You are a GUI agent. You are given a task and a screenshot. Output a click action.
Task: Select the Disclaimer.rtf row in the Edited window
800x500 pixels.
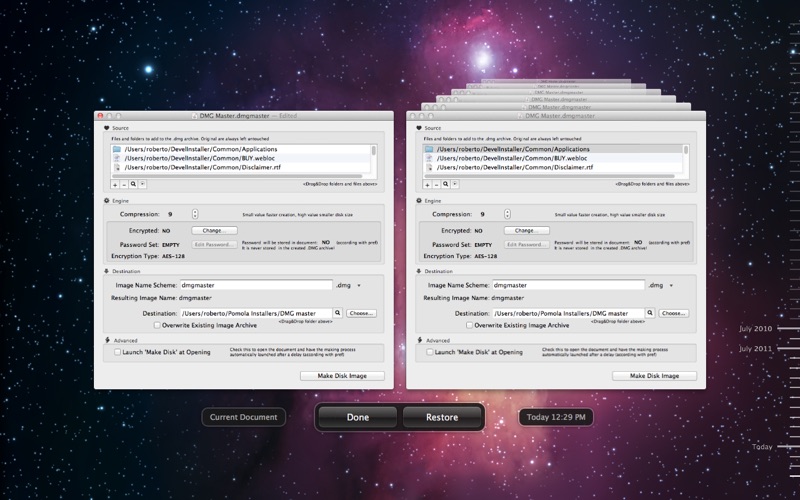coord(240,167)
